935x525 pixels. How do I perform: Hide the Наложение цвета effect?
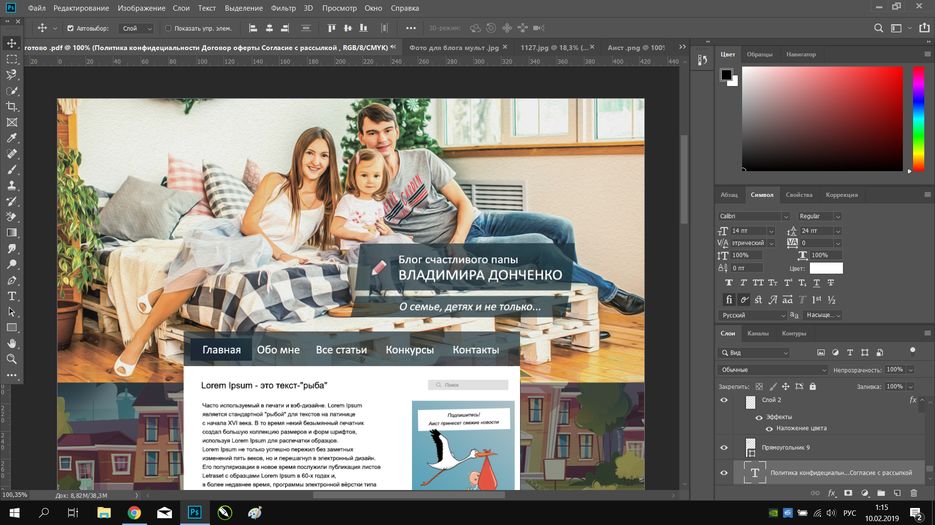(x=769, y=428)
